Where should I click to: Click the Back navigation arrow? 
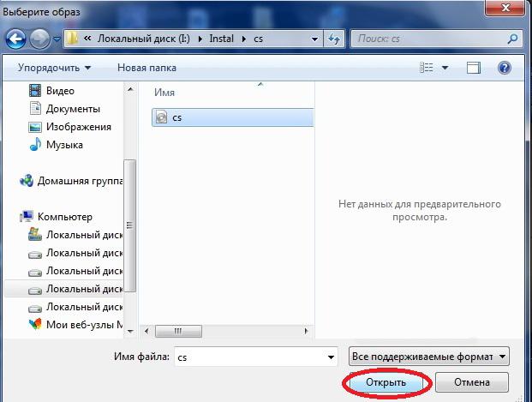pyautogui.click(x=15, y=39)
